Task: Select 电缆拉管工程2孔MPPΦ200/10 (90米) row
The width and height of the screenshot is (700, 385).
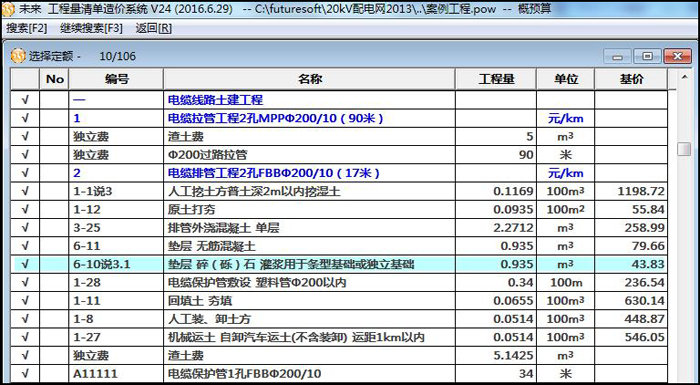Action: pos(339,118)
